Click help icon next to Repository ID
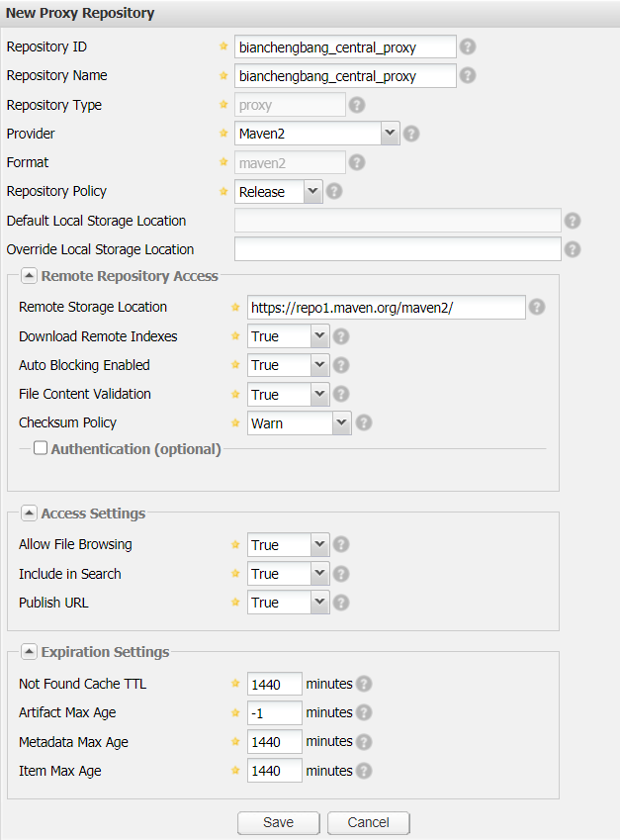Image resolution: width=620 pixels, height=840 pixels. (x=468, y=47)
